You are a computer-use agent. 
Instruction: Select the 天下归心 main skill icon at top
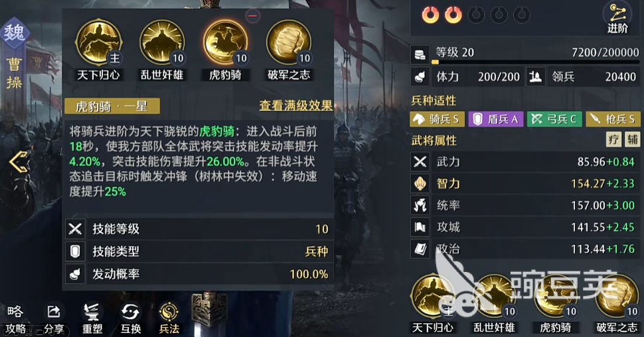coord(98,43)
